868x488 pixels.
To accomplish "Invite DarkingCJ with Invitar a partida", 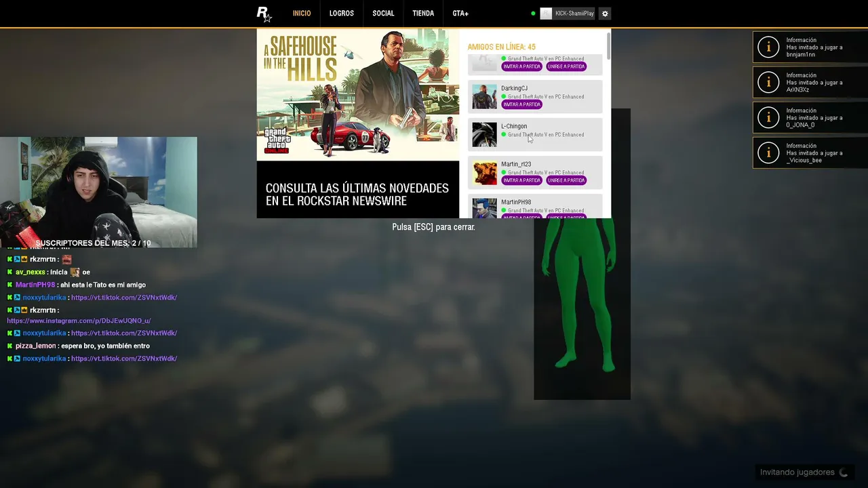I will point(521,104).
